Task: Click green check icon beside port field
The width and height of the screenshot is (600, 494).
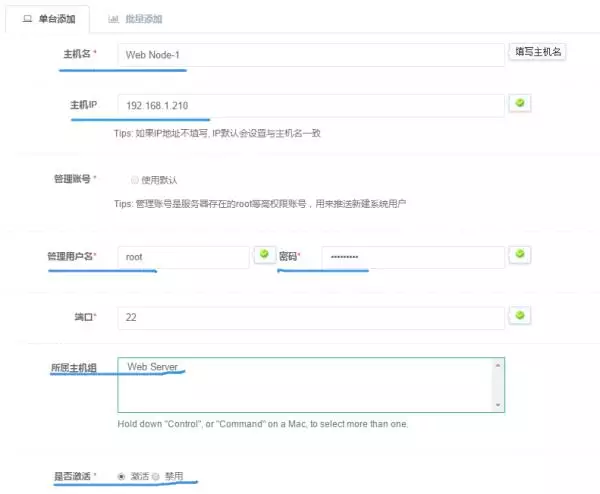Action: [x=520, y=316]
